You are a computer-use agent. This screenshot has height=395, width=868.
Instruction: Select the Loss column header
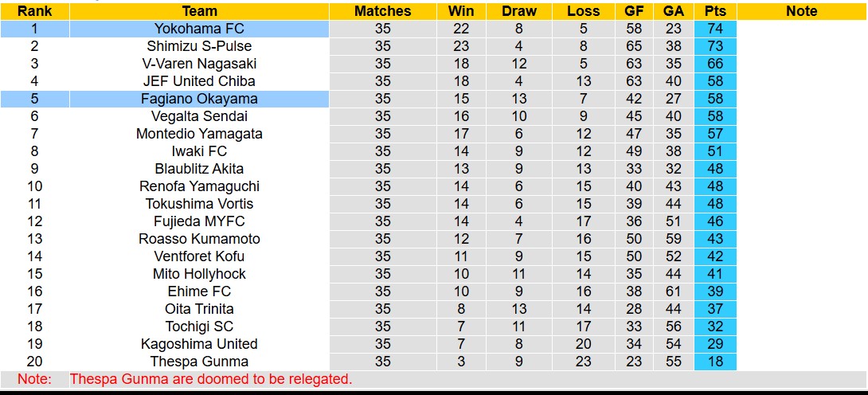[x=584, y=11]
